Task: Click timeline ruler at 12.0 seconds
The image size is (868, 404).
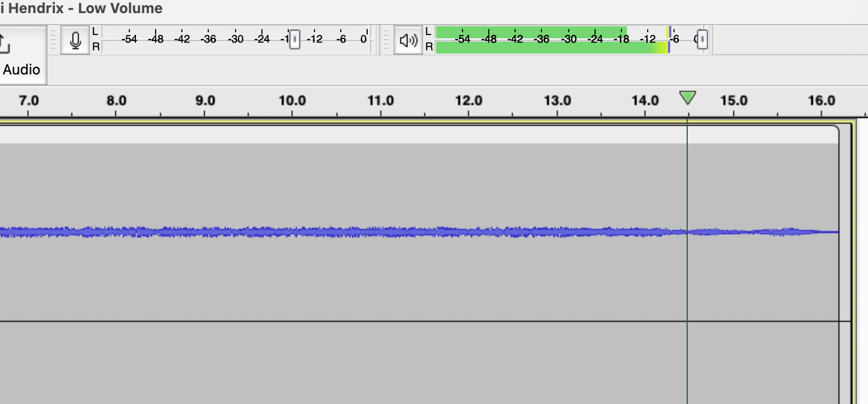Action: (x=469, y=101)
